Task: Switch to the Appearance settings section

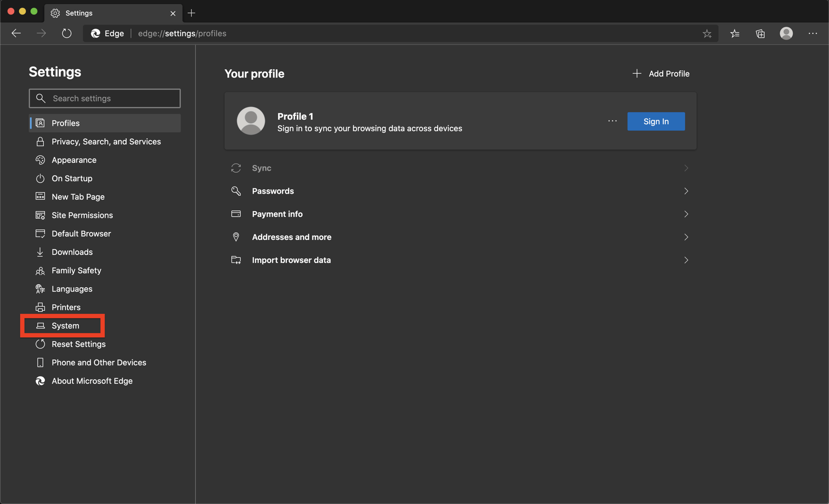Action: pyautogui.click(x=74, y=159)
